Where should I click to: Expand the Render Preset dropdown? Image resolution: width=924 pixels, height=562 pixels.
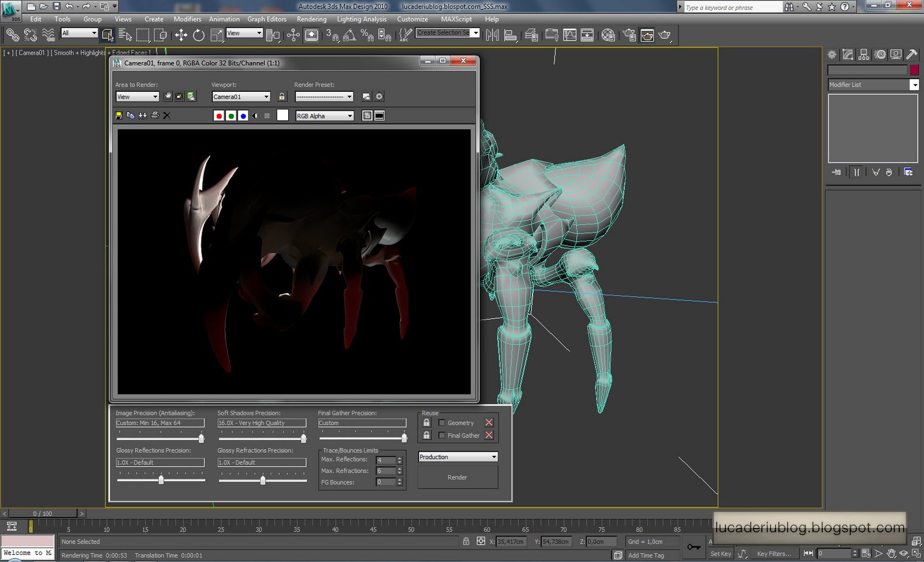324,96
